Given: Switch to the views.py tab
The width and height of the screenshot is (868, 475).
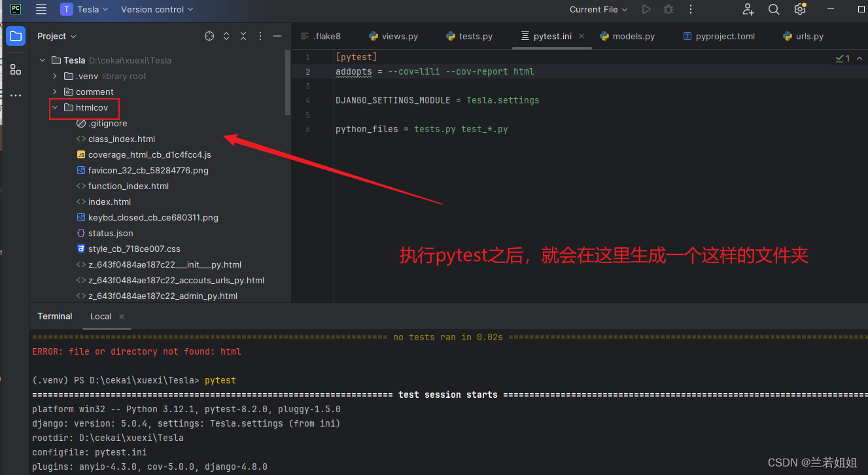Looking at the screenshot, I should [x=393, y=36].
